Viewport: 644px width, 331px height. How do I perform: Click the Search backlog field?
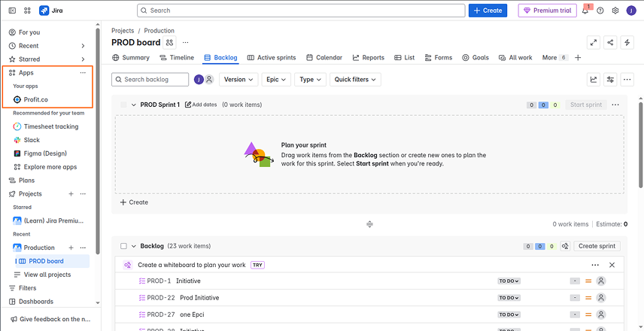pyautogui.click(x=150, y=80)
